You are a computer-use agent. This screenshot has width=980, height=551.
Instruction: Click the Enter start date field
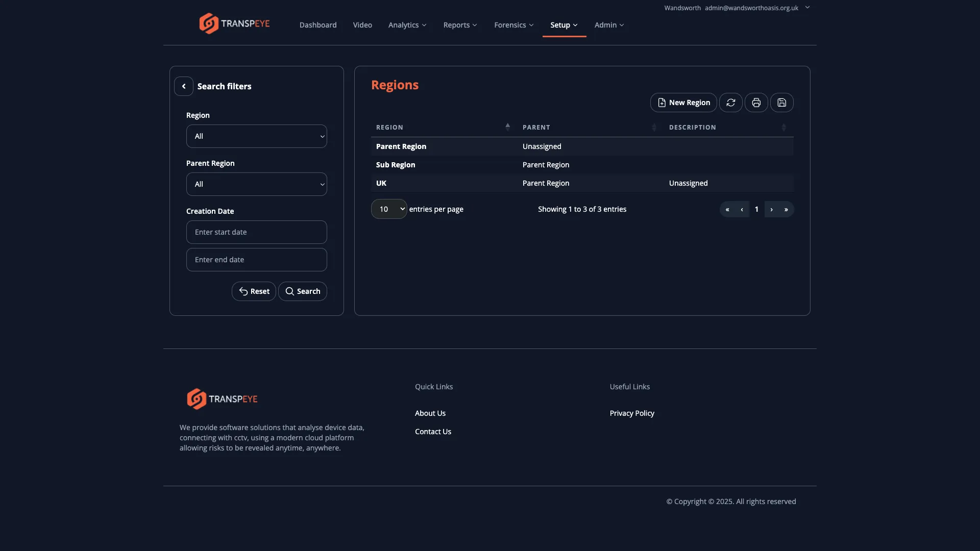click(x=256, y=232)
